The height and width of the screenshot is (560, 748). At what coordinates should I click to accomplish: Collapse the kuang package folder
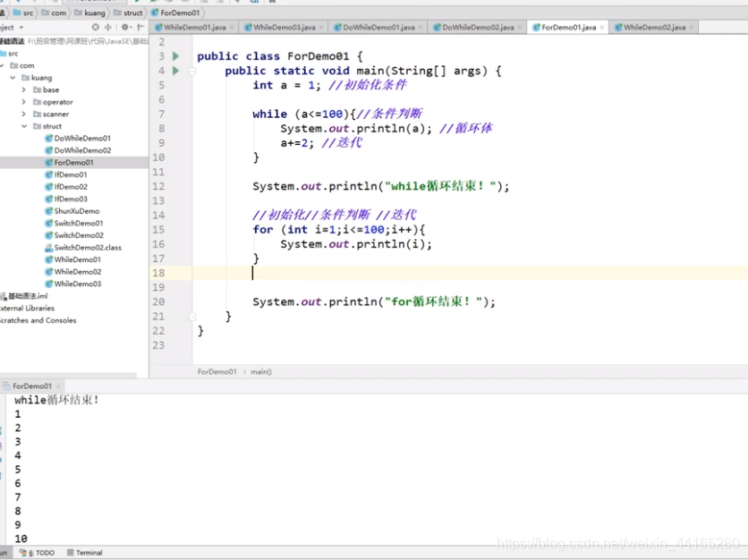(x=13, y=78)
